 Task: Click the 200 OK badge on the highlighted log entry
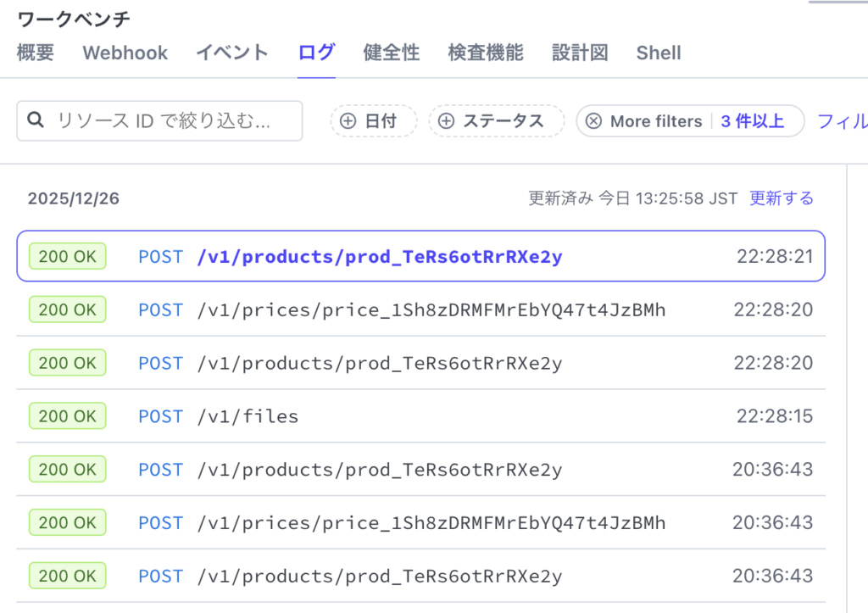(67, 256)
